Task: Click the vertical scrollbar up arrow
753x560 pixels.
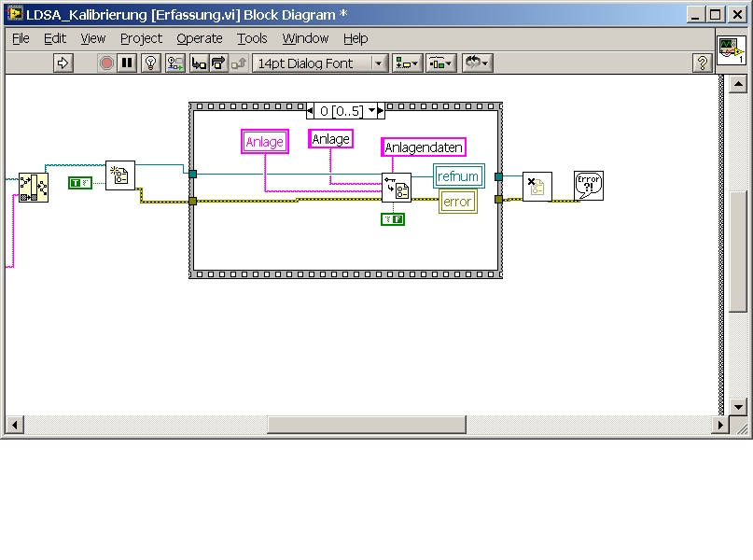Action: click(738, 85)
